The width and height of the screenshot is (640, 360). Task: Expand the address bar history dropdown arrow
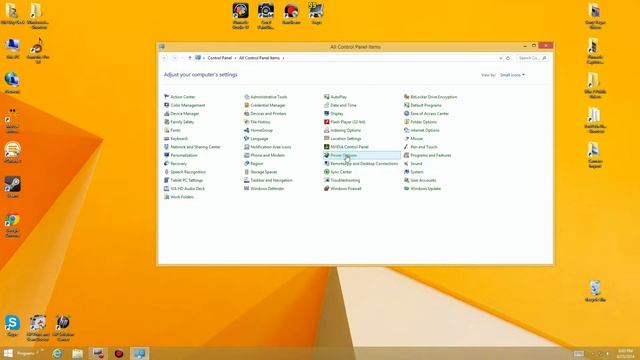click(501, 58)
